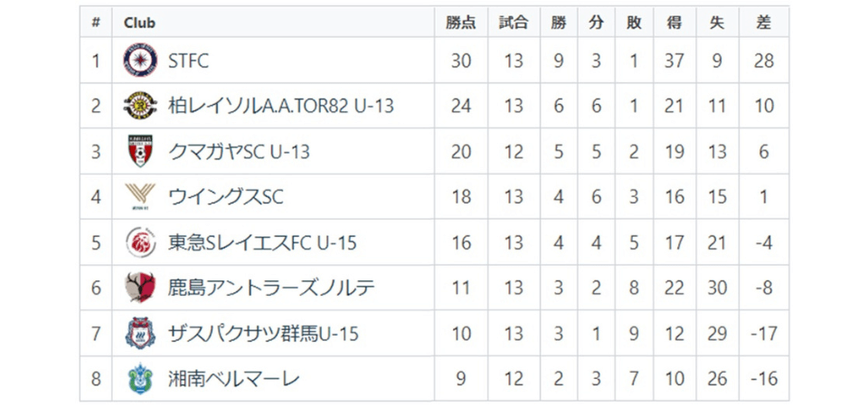
Task: Click the # rank column header
Action: (96, 23)
